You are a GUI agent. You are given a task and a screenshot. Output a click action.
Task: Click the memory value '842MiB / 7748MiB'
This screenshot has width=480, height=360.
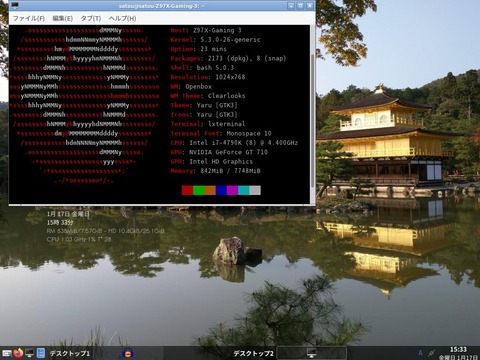(230, 171)
